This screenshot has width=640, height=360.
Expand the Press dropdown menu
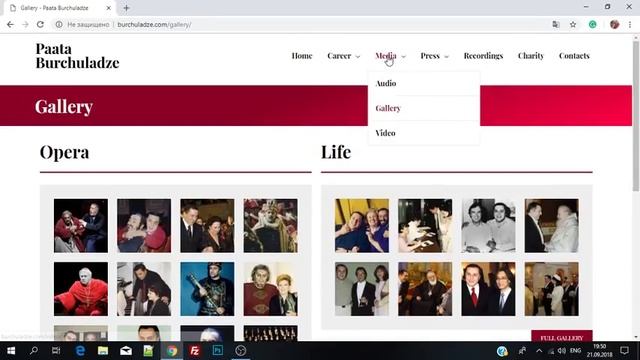click(x=434, y=56)
